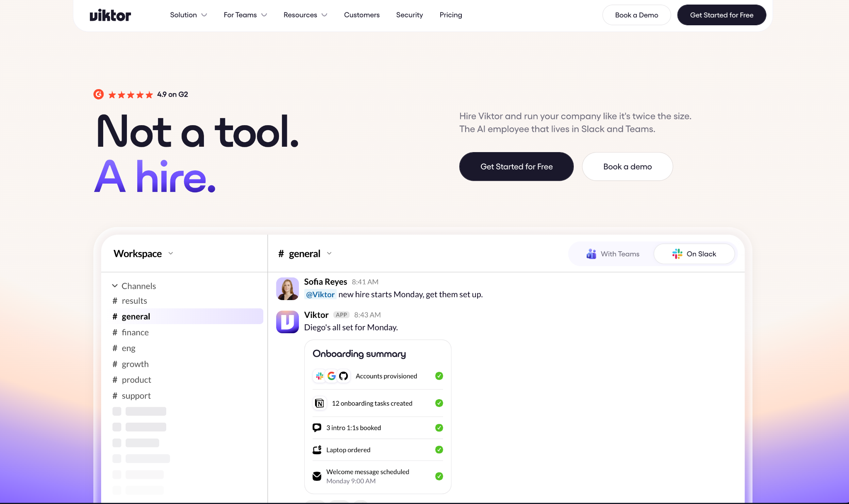Open the Workspace switcher dropdown

143,254
